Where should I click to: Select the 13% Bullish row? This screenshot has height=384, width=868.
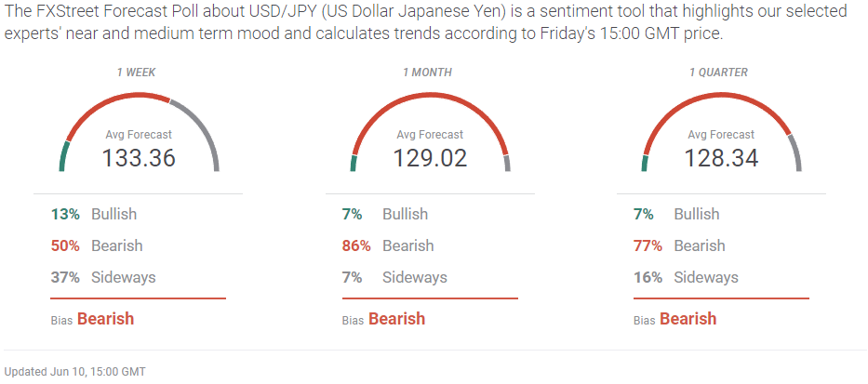click(94, 214)
